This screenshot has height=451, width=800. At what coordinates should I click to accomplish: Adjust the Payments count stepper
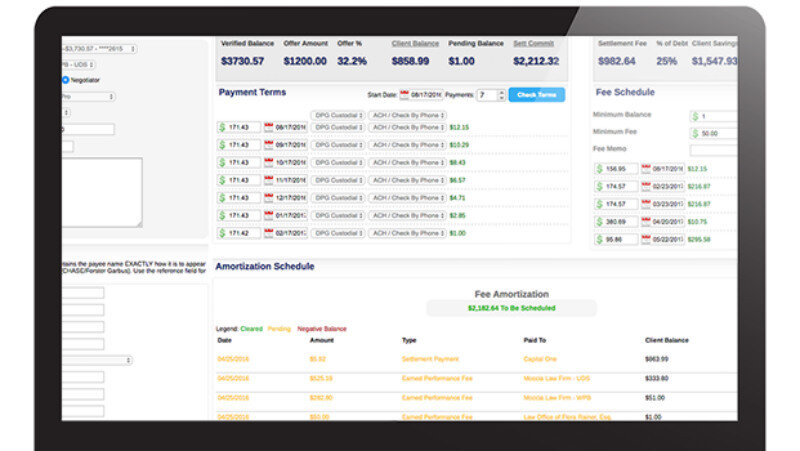click(497, 95)
